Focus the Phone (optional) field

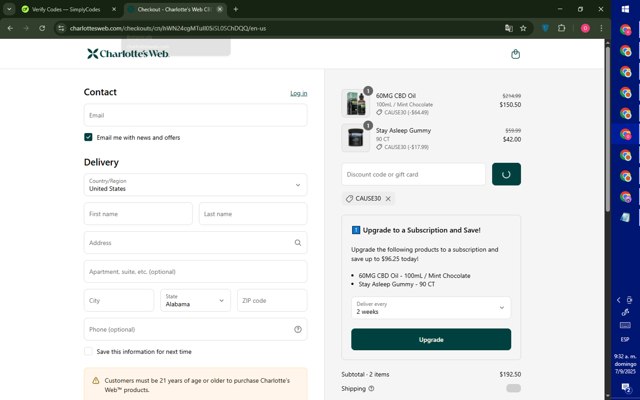pos(196,329)
